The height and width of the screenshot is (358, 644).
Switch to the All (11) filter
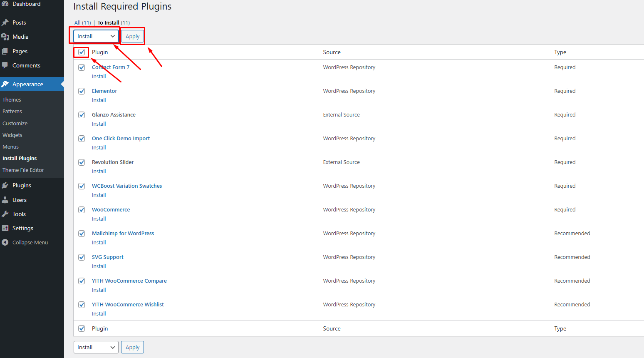point(82,22)
